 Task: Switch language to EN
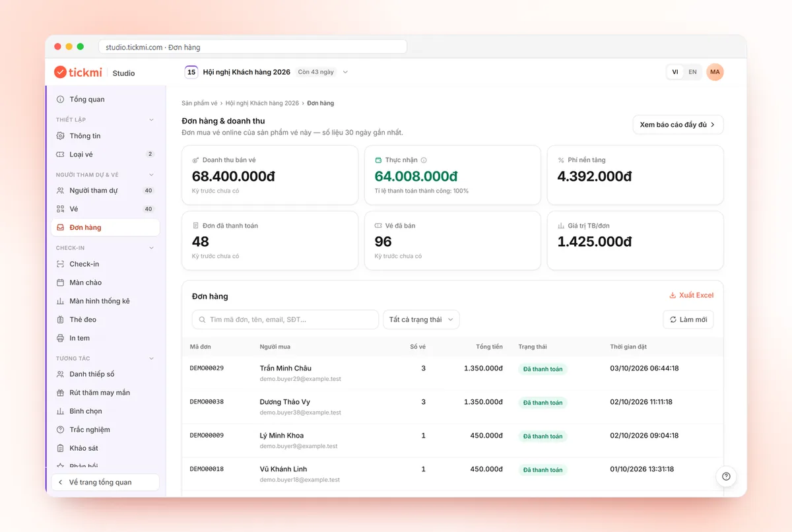[x=692, y=72]
